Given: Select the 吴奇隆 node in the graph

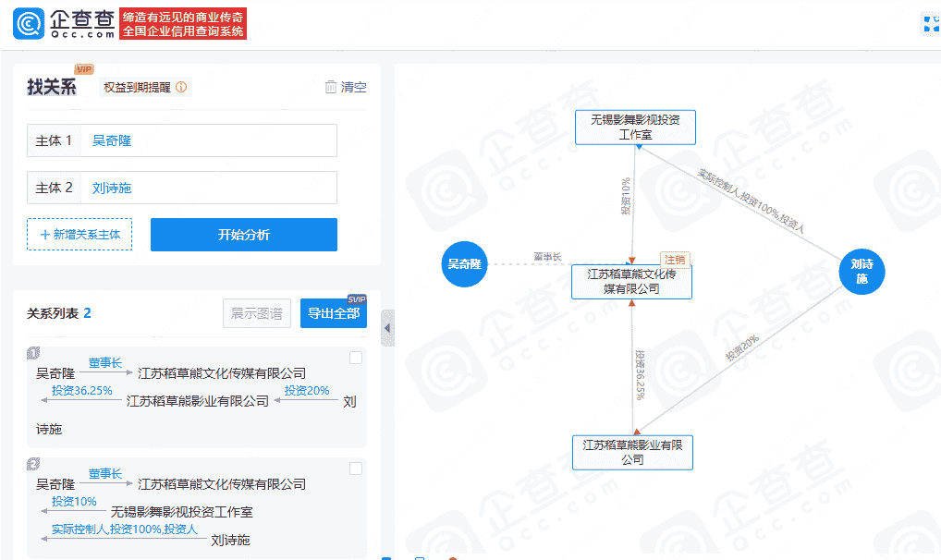Looking at the screenshot, I should pyautogui.click(x=464, y=264).
